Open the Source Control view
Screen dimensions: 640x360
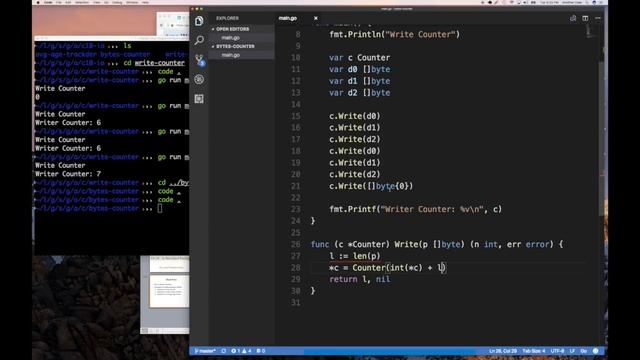(x=199, y=60)
